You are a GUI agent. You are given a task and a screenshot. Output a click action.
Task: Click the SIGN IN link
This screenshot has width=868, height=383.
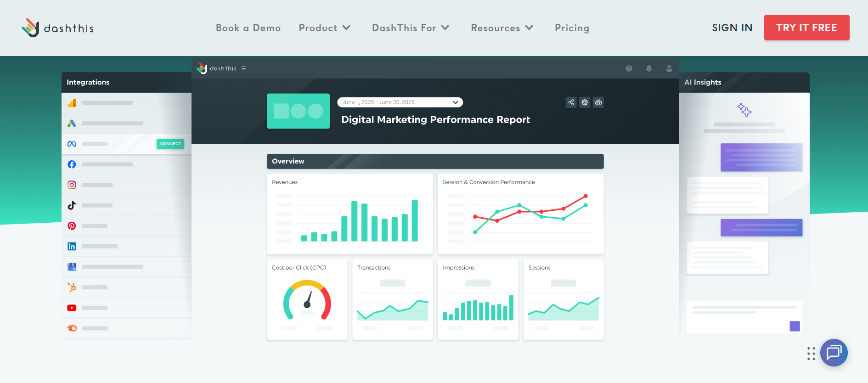click(732, 28)
